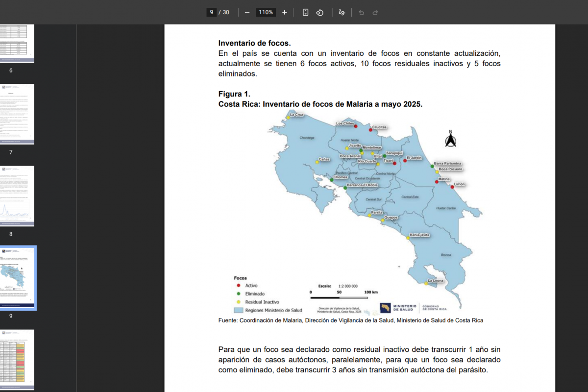
Task: Click the page 9 label under its thumbnail
Action: click(x=11, y=316)
